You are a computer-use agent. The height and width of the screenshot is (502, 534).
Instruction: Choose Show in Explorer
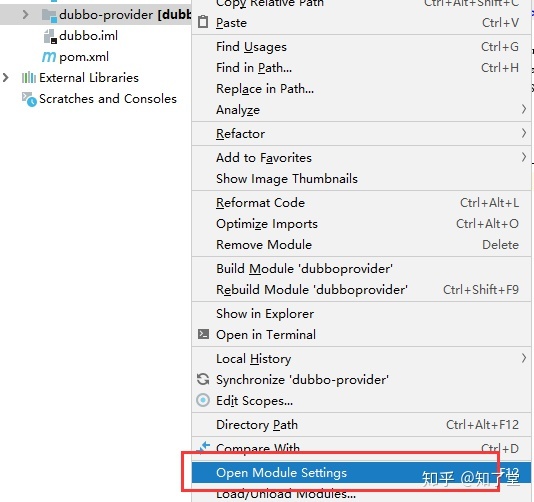pos(361,314)
